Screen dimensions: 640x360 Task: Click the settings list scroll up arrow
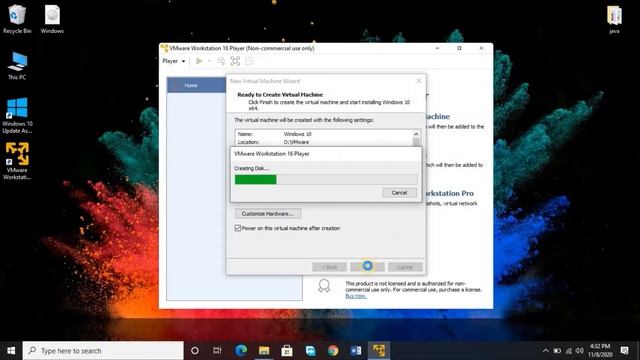416,134
